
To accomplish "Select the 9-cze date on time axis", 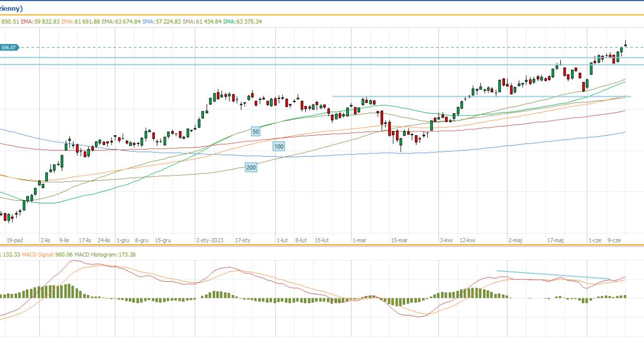I will [614, 240].
